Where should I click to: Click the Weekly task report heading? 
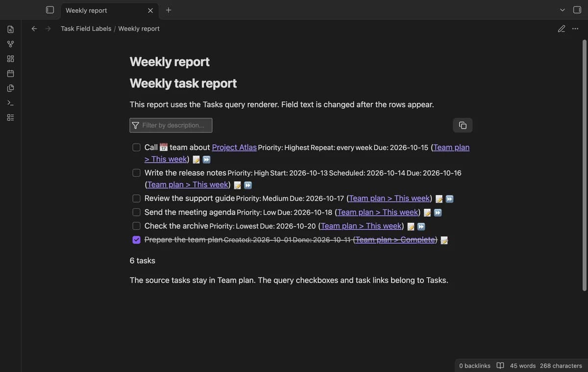[x=183, y=83]
